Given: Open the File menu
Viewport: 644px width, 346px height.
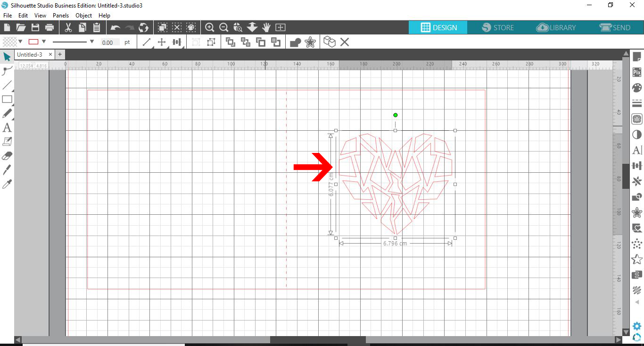Looking at the screenshot, I should point(7,16).
